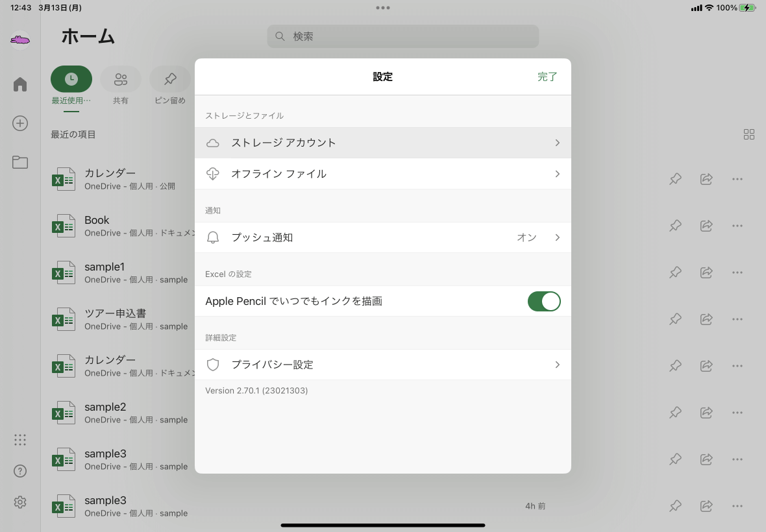
Task: Pin the second カレンダー file in ドキュメント
Action: pyautogui.click(x=675, y=365)
